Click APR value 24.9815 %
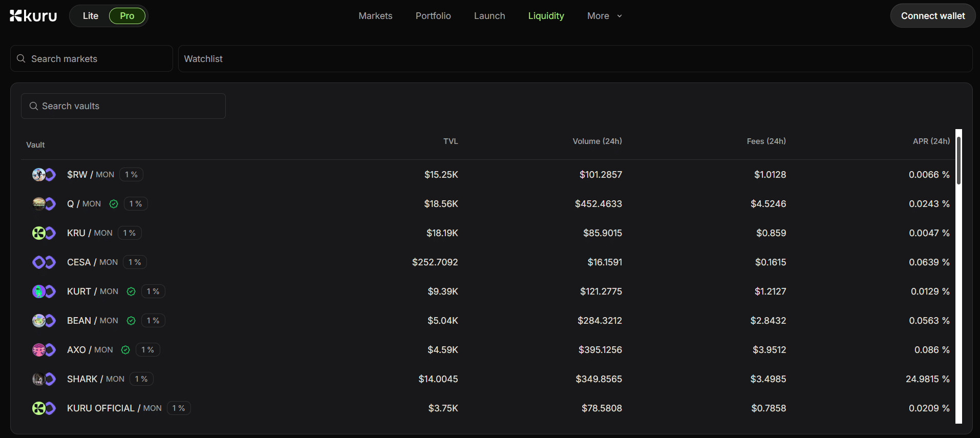The height and width of the screenshot is (438, 980). [x=927, y=379]
